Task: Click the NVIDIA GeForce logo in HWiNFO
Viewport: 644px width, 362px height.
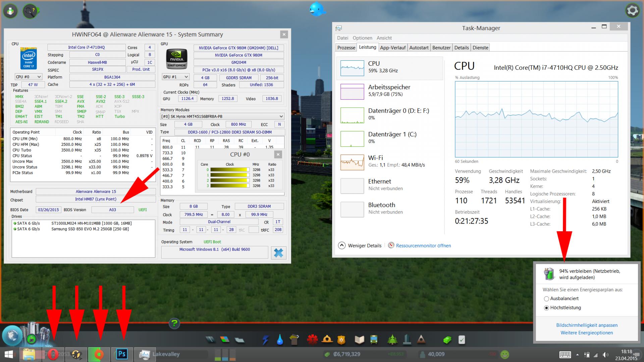Action: click(176, 59)
